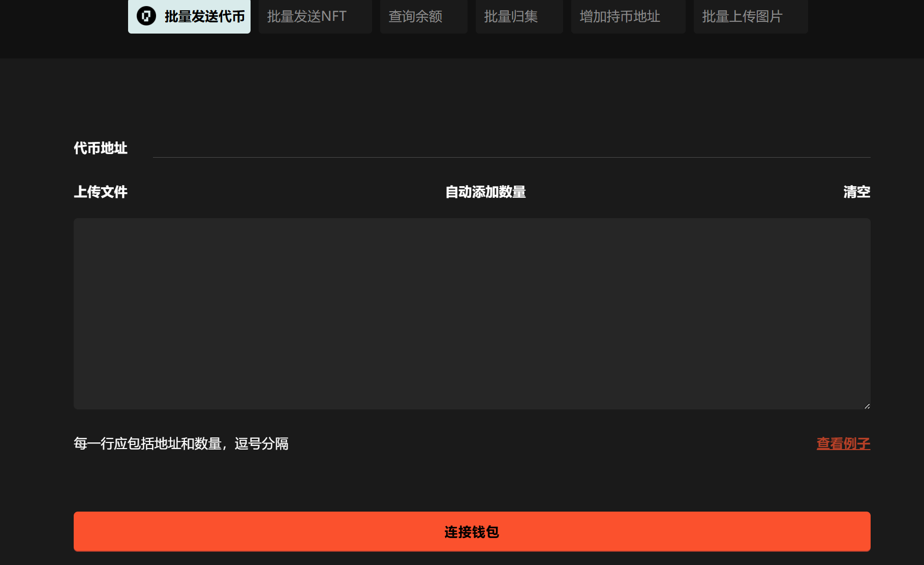Screen dimensions: 924x565
Task: Click the token icon in 批量发送代币 tab
Action: point(146,16)
